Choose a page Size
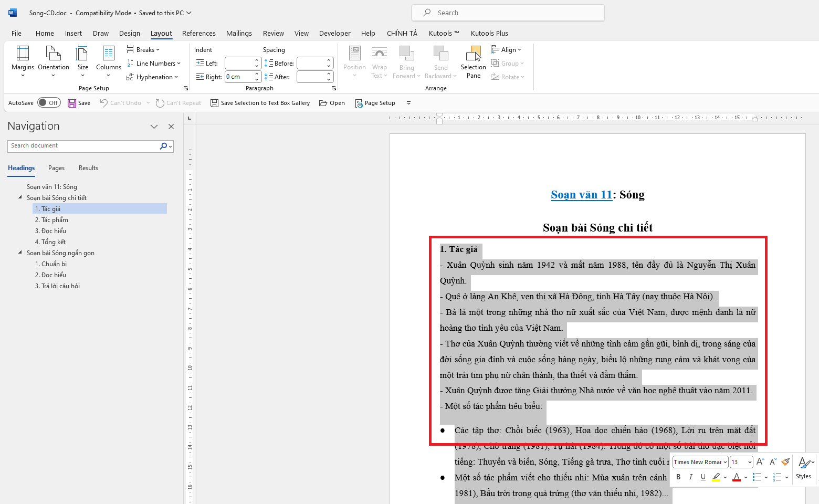 click(x=83, y=61)
